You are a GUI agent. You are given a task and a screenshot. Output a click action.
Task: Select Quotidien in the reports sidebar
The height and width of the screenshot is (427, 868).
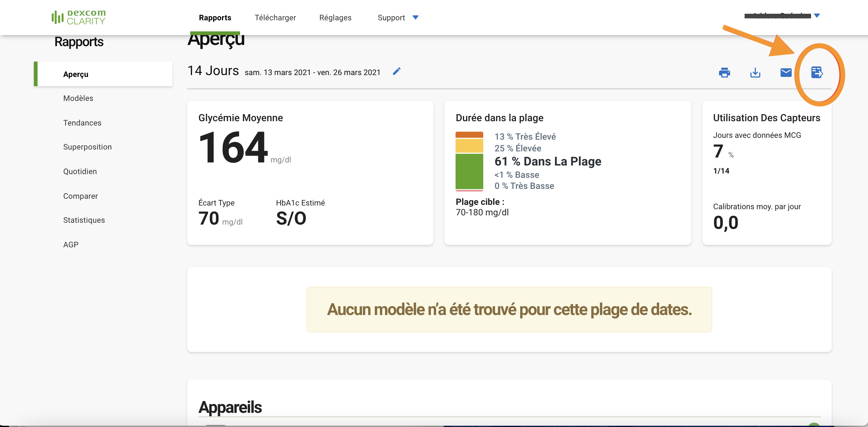click(x=80, y=171)
